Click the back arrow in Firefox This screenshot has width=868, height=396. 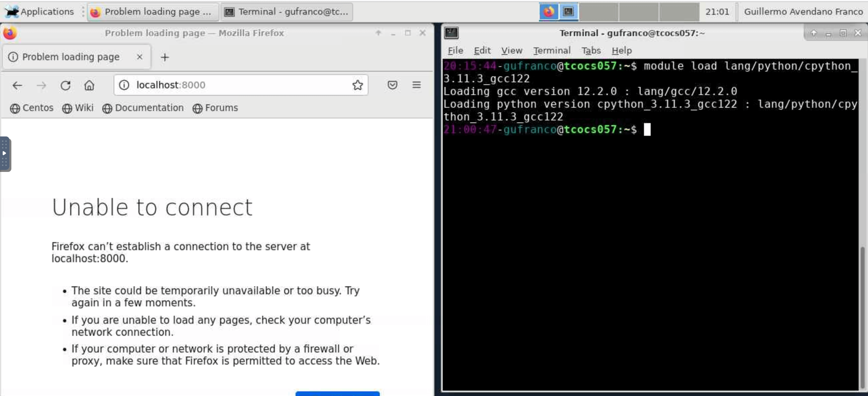[17, 85]
